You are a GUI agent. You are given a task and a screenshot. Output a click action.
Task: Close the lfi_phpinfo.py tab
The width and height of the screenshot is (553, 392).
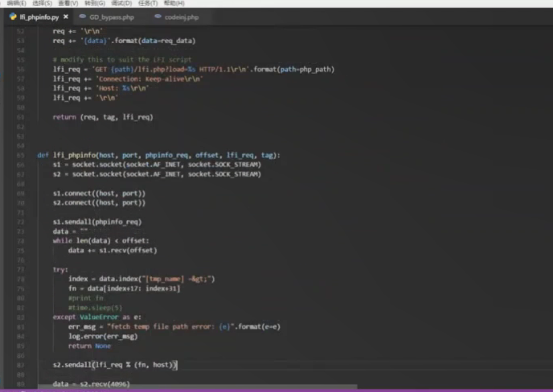tap(66, 17)
